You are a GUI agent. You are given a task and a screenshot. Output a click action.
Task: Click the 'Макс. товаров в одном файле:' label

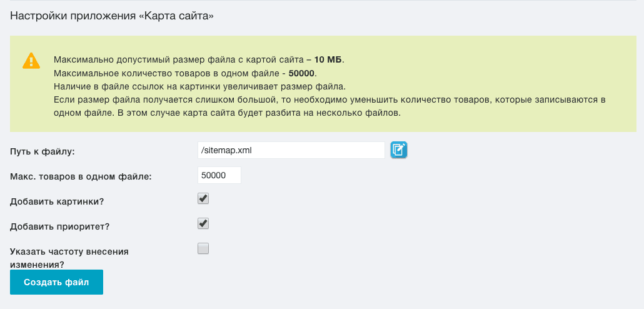pyautogui.click(x=81, y=177)
